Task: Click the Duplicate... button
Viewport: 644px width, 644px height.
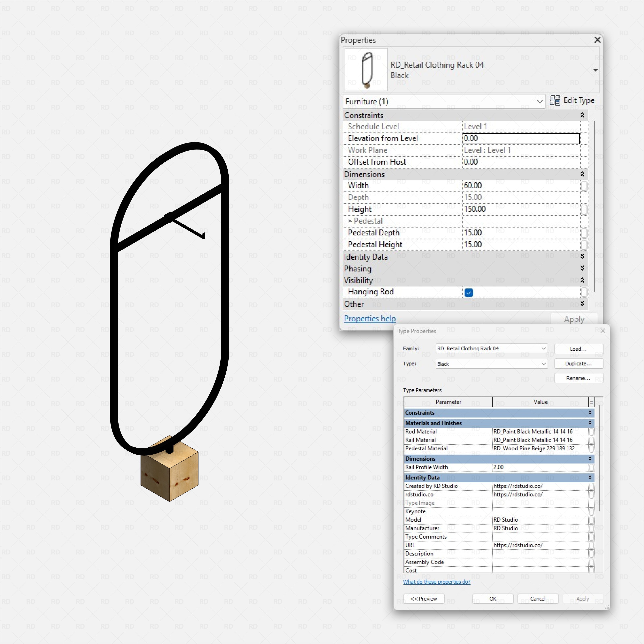Action: click(578, 363)
